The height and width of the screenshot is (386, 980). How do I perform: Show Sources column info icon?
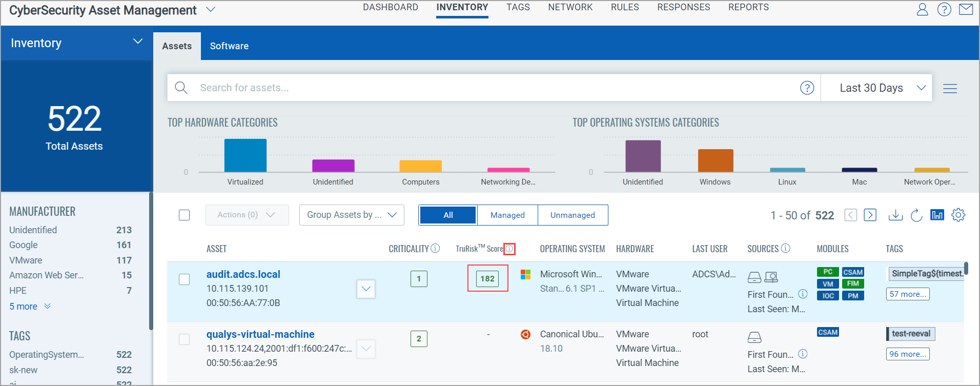tap(786, 248)
